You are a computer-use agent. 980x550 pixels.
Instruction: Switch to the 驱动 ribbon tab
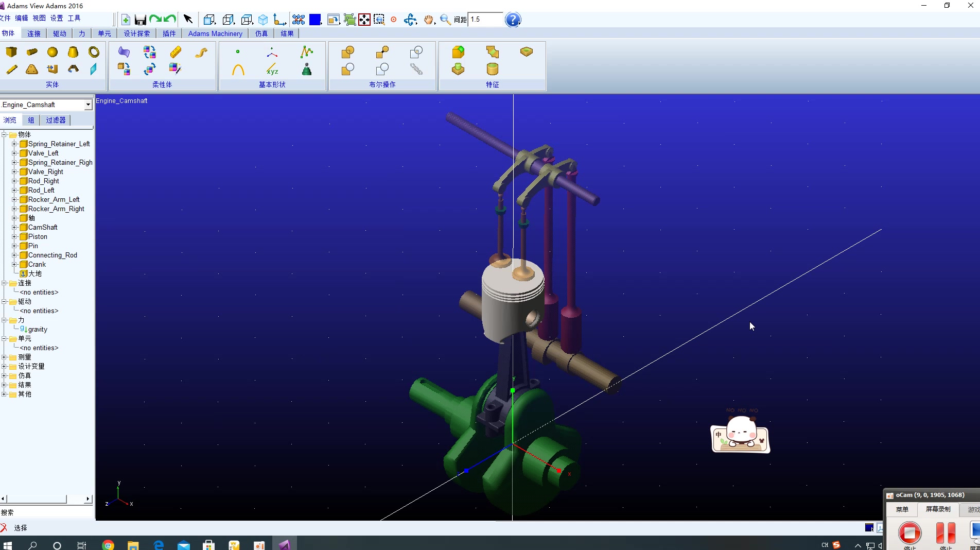coord(60,33)
